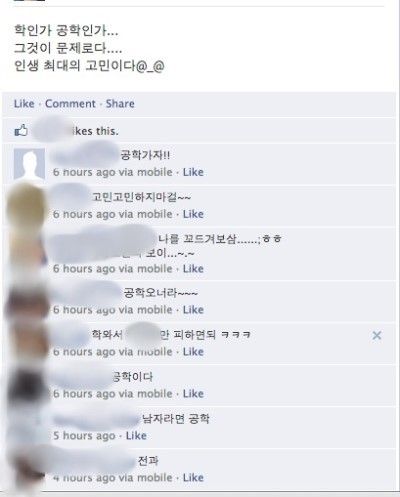Delete comment using the X icon
Viewport: 400px width, 497px height.
point(377,335)
